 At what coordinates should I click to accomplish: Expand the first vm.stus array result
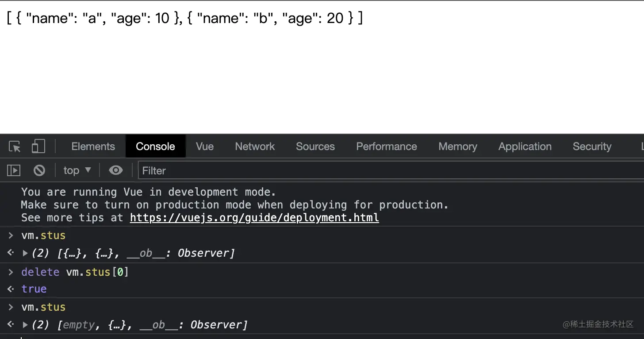tap(25, 253)
